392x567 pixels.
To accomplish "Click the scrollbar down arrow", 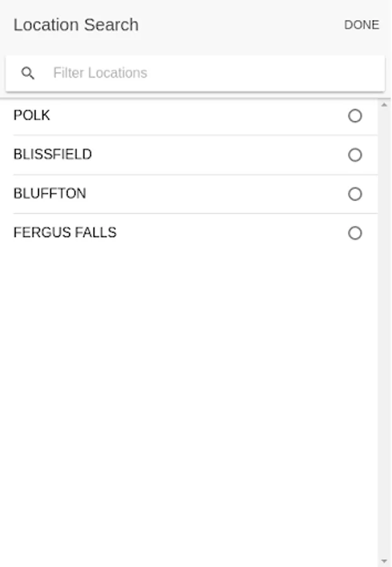I will coord(384,561).
